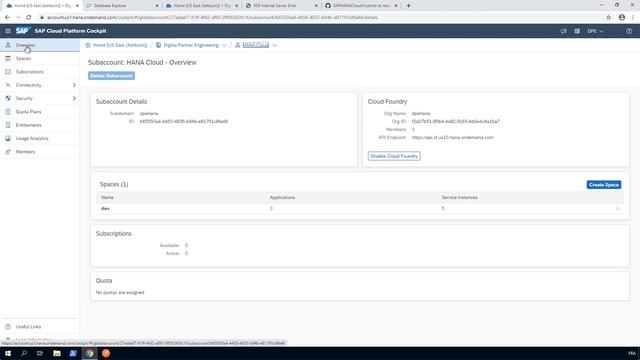Click the browser address bar

pos(322,18)
